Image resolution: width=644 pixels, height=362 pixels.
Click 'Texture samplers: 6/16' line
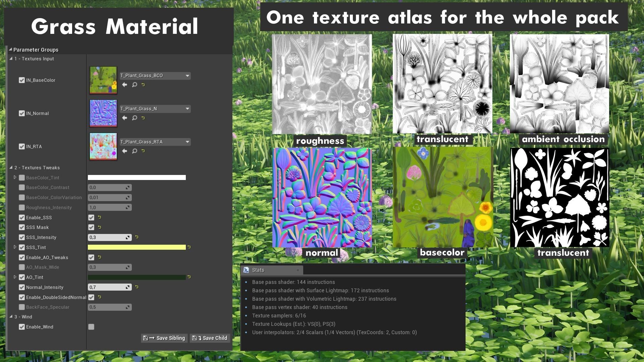279,316
